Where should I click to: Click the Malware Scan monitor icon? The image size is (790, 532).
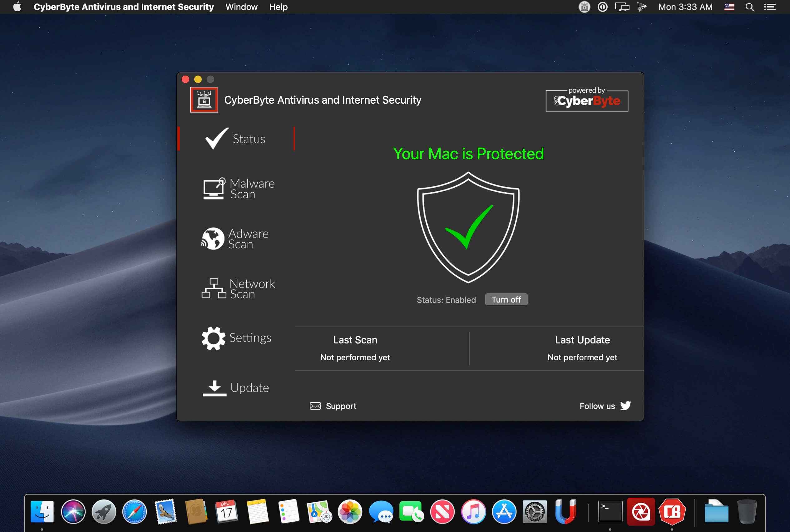point(214,189)
